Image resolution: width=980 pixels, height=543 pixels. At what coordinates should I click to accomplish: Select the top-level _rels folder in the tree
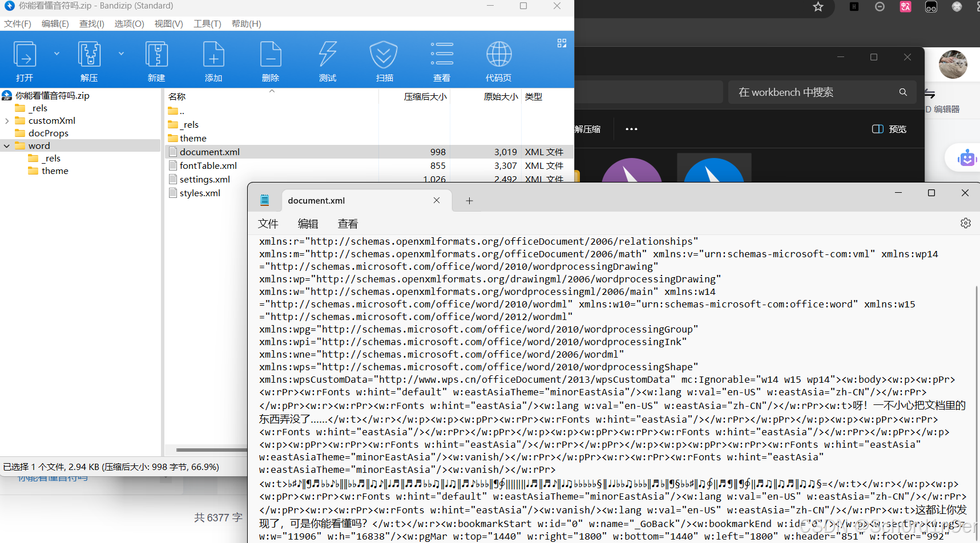(x=38, y=108)
